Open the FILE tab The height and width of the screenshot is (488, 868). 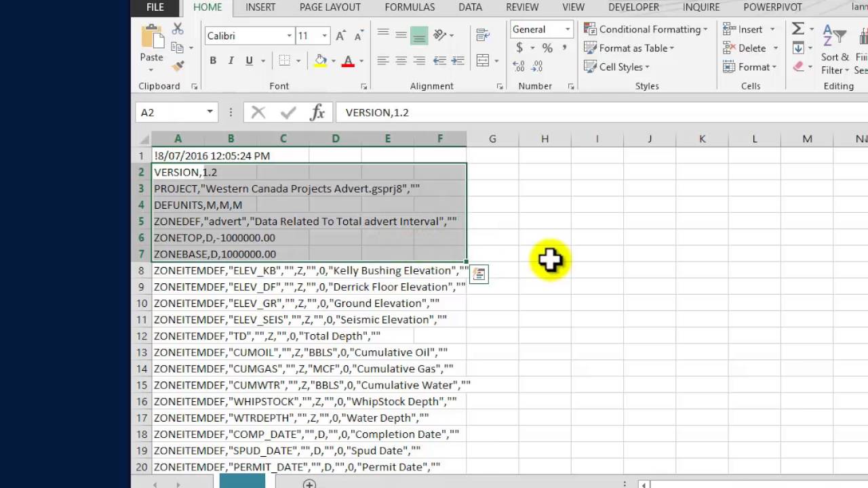[x=155, y=7]
